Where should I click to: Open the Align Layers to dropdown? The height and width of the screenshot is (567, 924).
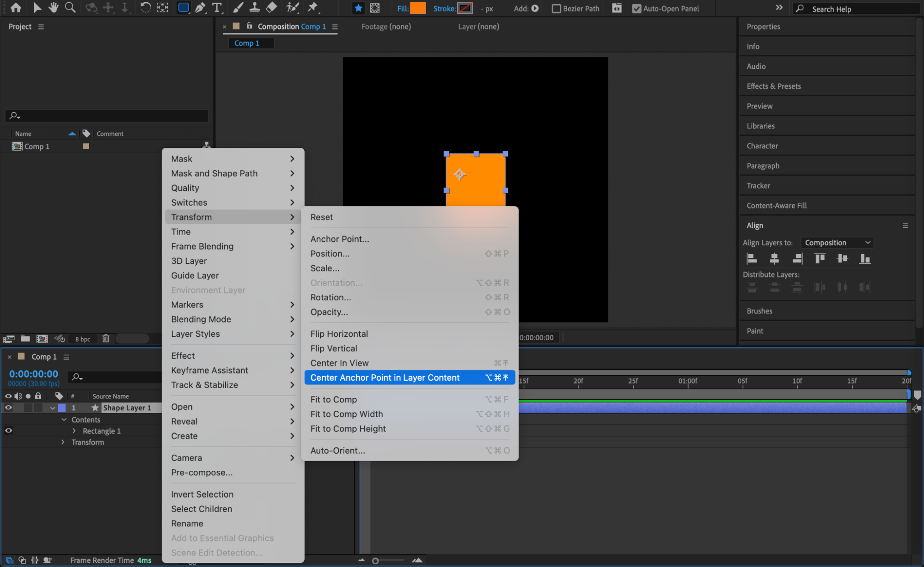837,243
